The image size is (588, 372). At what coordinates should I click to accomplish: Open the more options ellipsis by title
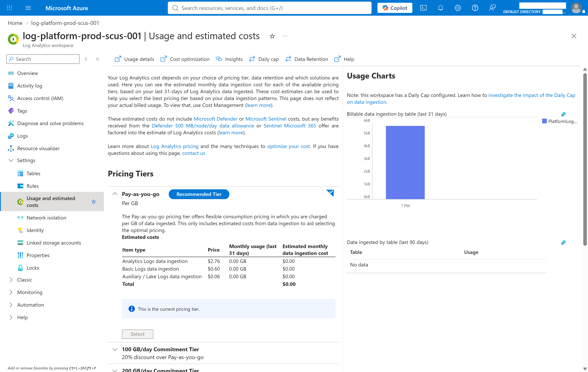tap(284, 36)
